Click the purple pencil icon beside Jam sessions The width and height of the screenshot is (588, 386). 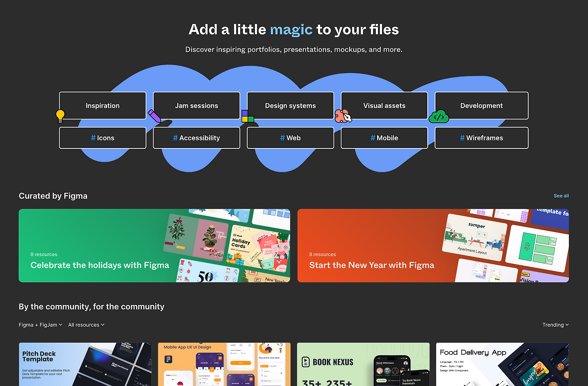pos(154,116)
